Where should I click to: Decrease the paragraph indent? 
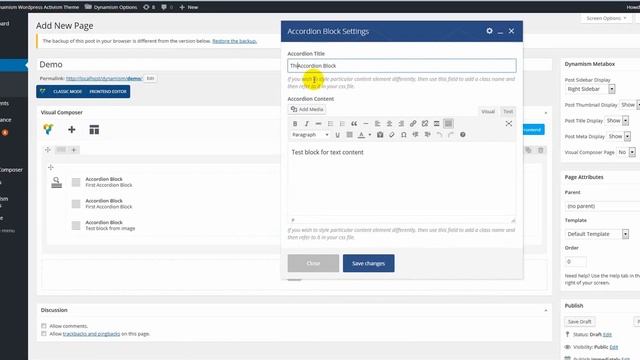[x=416, y=135]
